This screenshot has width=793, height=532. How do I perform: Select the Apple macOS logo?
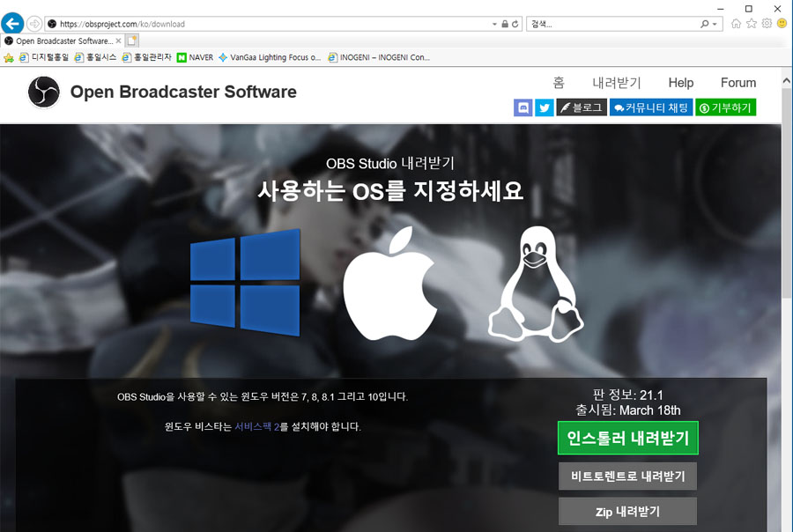[390, 284]
